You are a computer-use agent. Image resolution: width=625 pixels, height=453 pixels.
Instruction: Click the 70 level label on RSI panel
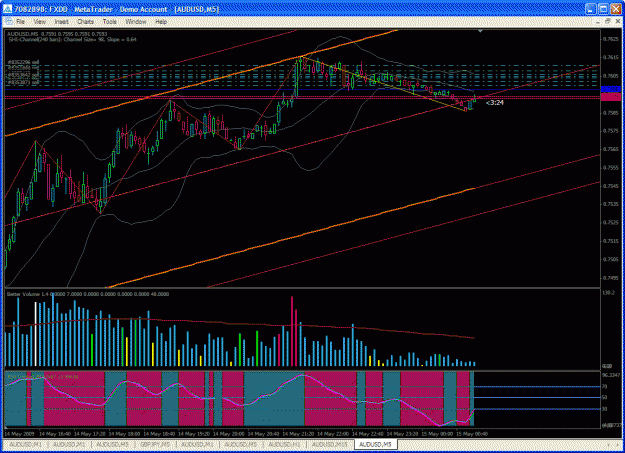coord(604,386)
